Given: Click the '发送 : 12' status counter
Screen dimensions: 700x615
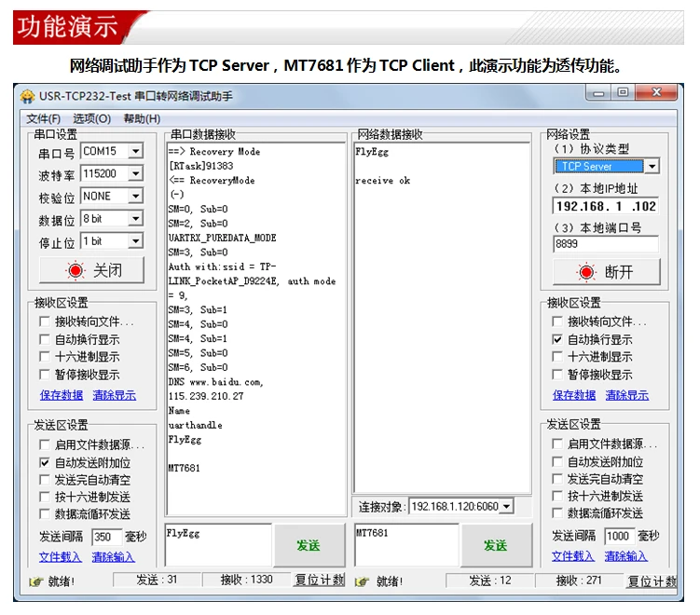Looking at the screenshot, I should point(490,581).
